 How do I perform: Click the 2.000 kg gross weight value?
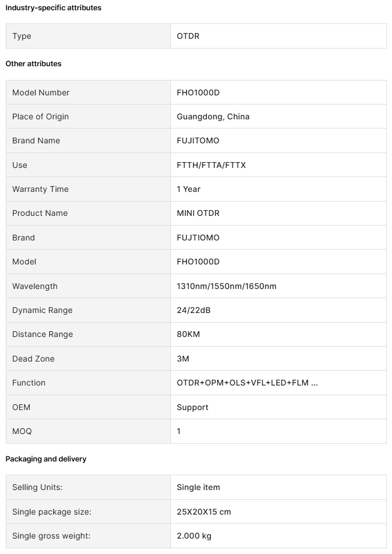pos(194,536)
